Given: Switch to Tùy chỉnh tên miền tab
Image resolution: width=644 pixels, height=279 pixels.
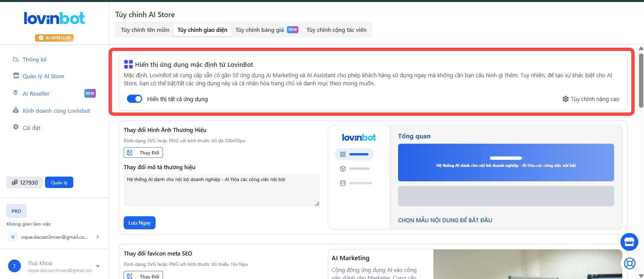Looking at the screenshot, I should [145, 30].
